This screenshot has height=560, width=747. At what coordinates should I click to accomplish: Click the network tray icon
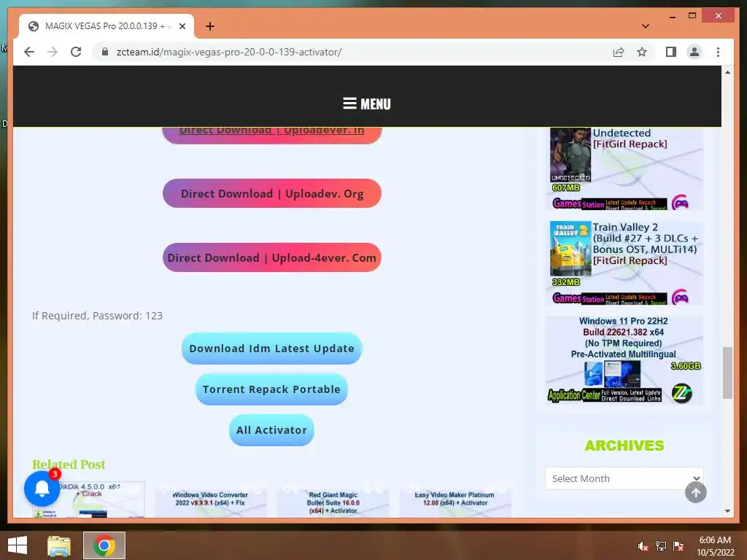661,545
